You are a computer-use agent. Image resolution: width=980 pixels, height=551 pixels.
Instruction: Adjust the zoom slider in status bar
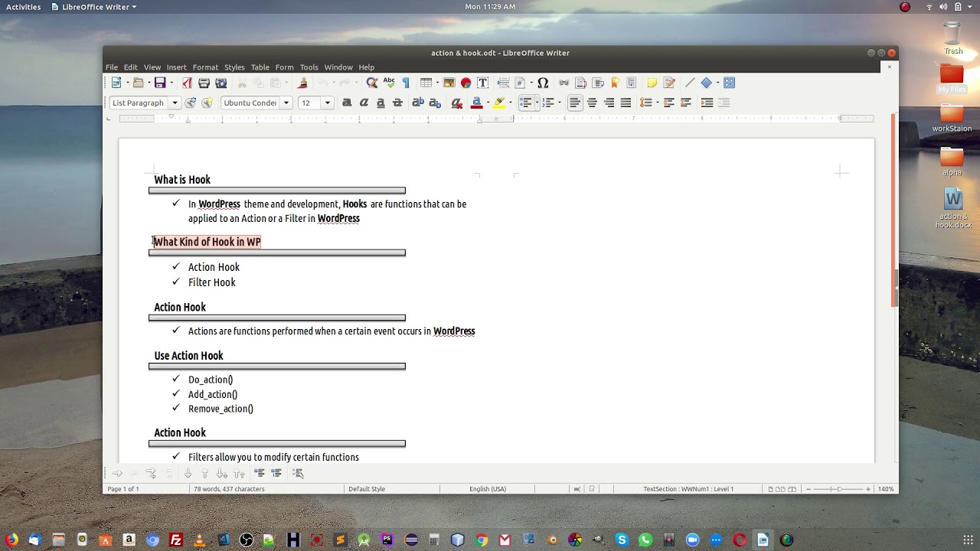[x=838, y=489]
